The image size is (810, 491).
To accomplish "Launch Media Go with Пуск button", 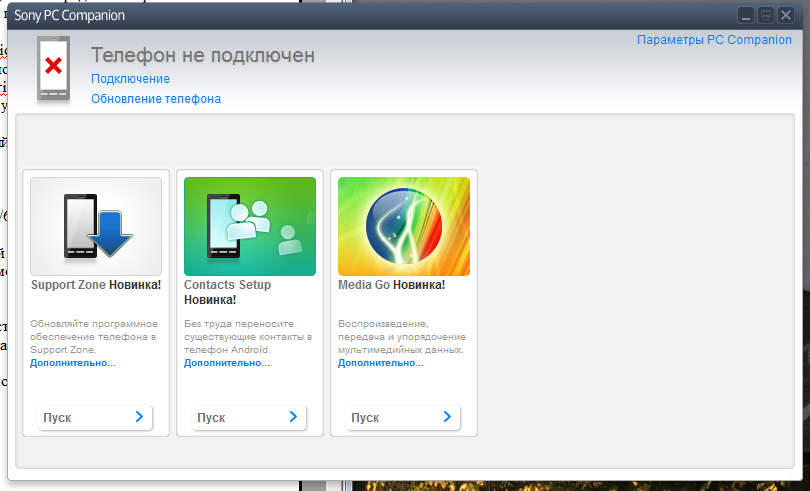I will tap(403, 417).
